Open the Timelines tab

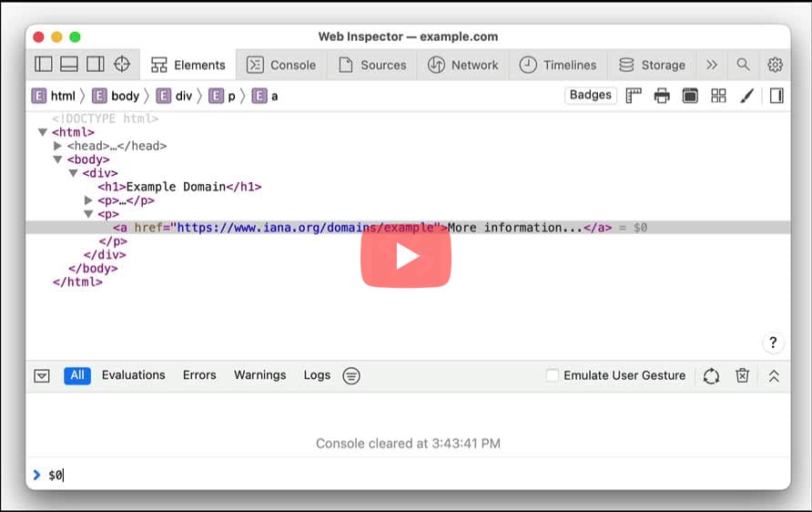coord(558,65)
